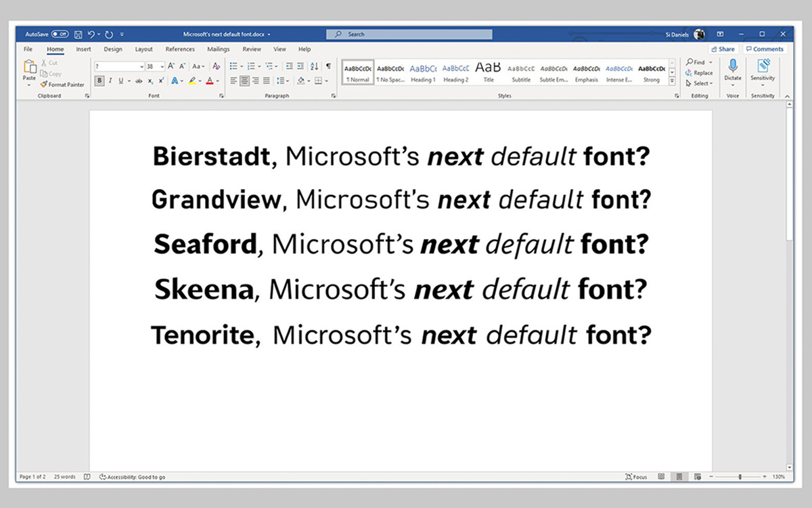The width and height of the screenshot is (812, 508).
Task: Toggle Strikethrough formatting
Action: click(139, 81)
